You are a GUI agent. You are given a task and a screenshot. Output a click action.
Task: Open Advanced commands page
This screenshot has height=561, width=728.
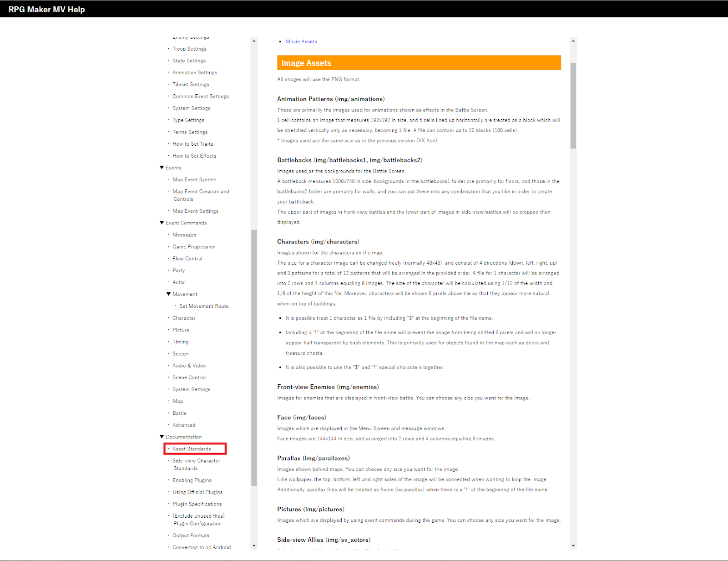pyautogui.click(x=184, y=425)
